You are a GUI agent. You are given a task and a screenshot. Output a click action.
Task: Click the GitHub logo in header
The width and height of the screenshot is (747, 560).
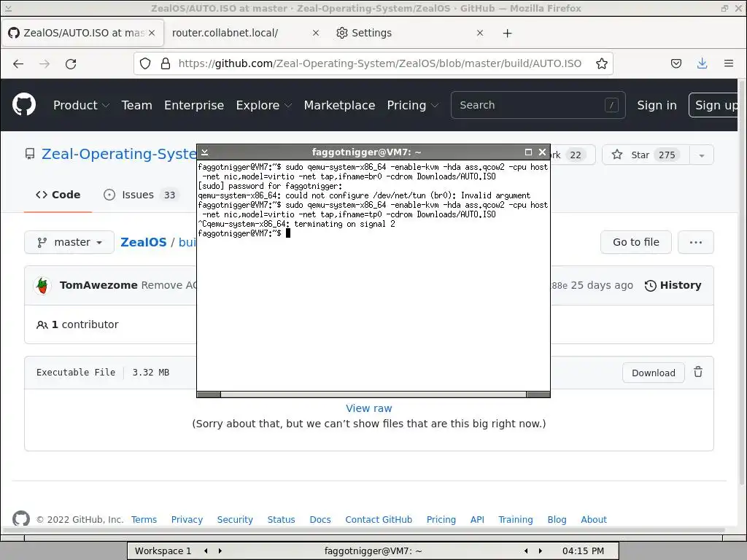point(24,105)
